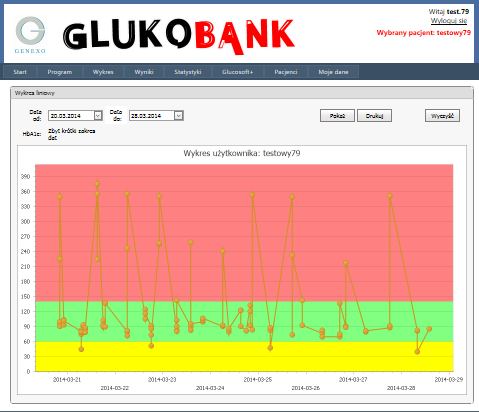Image resolution: width=479 pixels, height=412 pixels.
Task: Click the highest data point near 375
Action: pos(97,184)
